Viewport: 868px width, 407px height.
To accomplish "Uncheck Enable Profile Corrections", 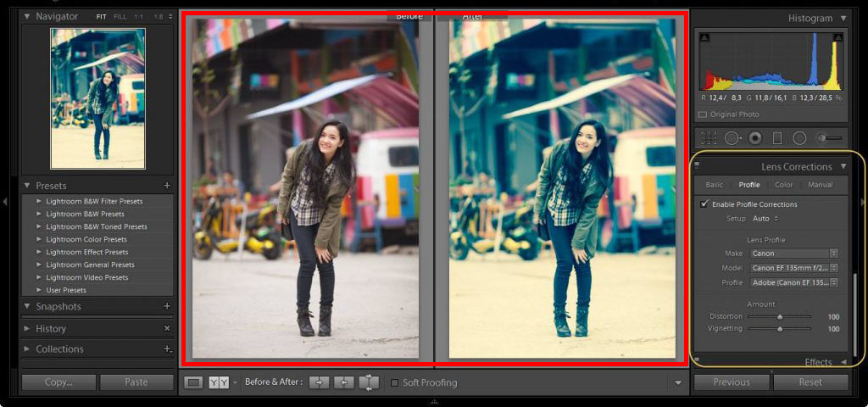I will [x=704, y=204].
